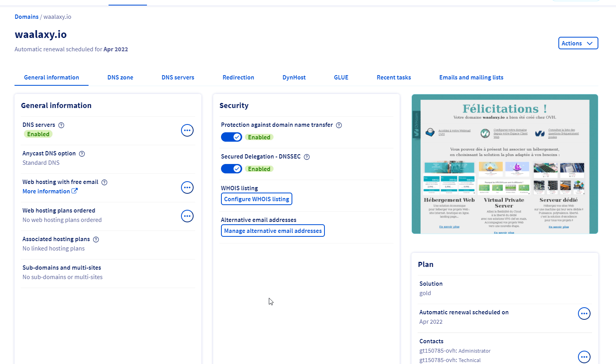Image resolution: width=616 pixels, height=364 pixels.
Task: Open the Web hosting with free email options menu
Action: click(187, 187)
